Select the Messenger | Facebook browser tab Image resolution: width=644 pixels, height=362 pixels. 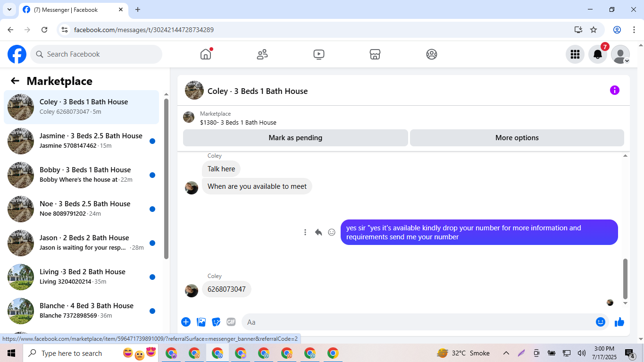73,9
